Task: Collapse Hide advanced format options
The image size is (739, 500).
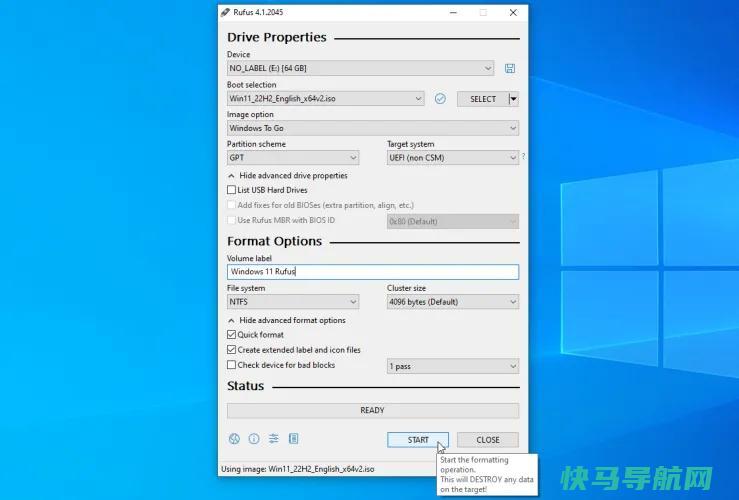Action: pos(287,320)
